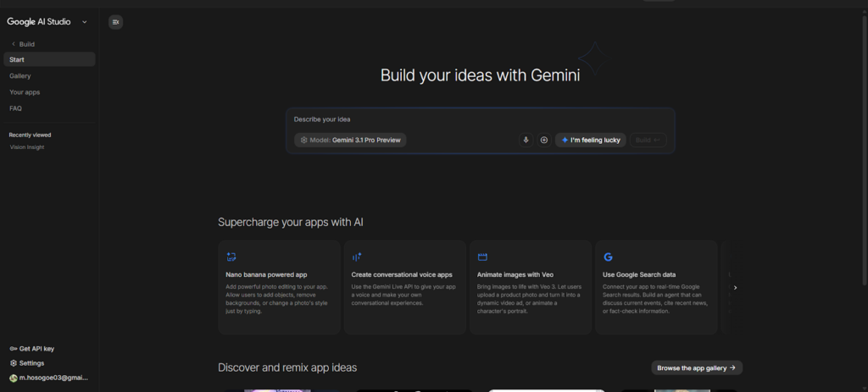Go back via the Build chevron
The width and height of the screenshot is (868, 392).
click(14, 44)
